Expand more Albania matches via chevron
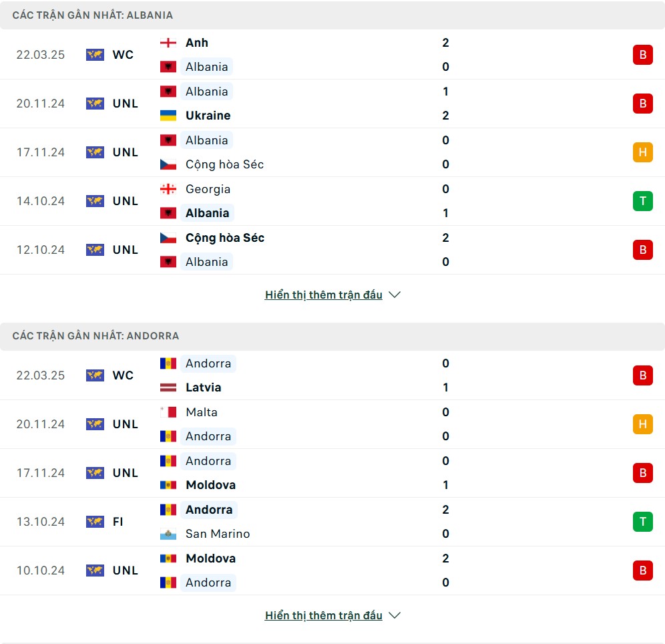The image size is (665, 644). pos(395,295)
